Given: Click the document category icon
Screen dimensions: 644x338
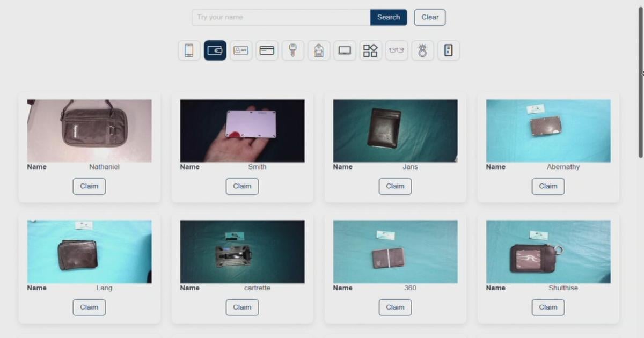Looking at the screenshot, I should coord(449,50).
